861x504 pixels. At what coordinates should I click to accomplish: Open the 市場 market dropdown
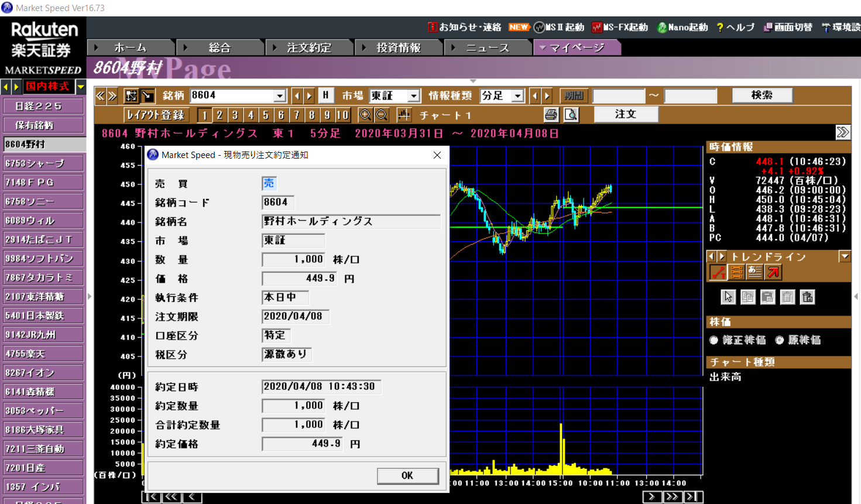(414, 96)
